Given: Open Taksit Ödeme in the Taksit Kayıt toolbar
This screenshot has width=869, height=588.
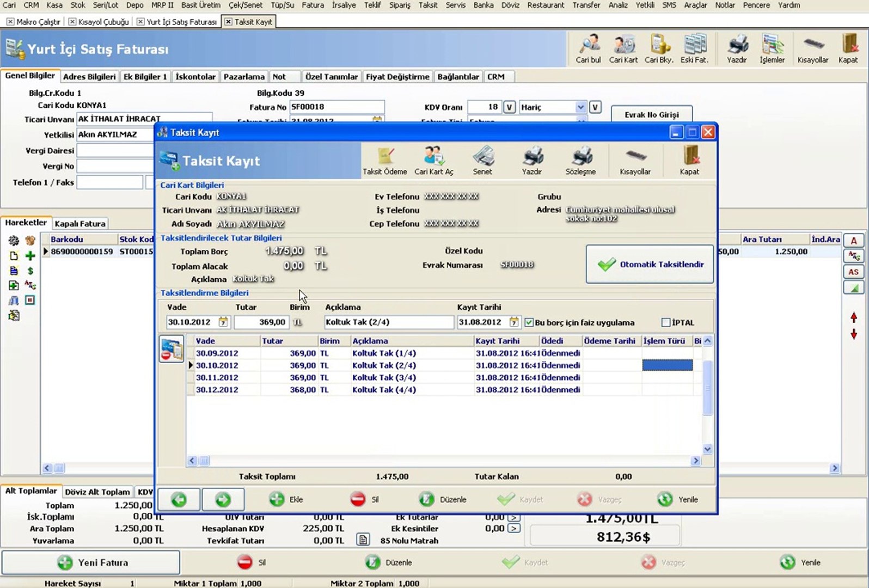Looking at the screenshot, I should [385, 161].
